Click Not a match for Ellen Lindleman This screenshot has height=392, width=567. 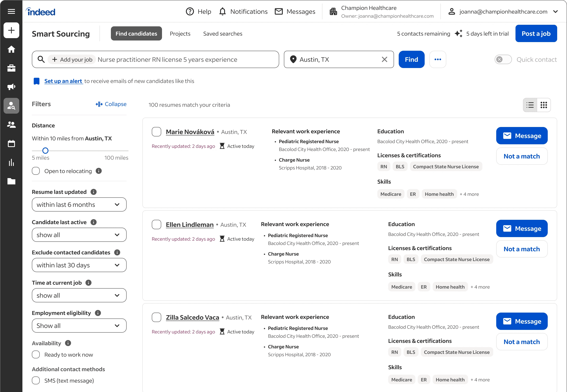click(522, 249)
